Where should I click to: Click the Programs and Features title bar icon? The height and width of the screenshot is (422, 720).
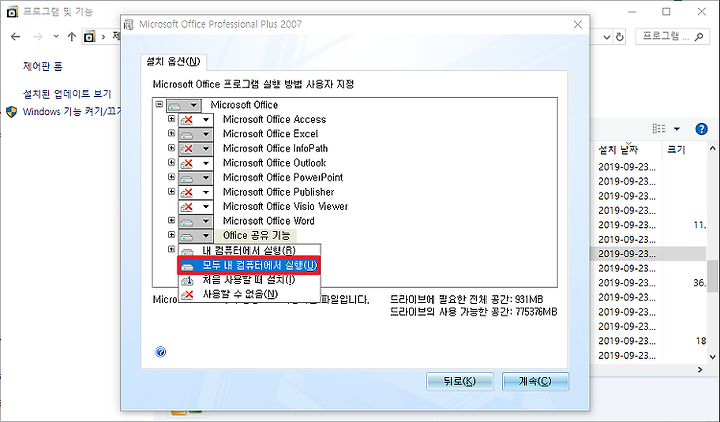point(12,11)
